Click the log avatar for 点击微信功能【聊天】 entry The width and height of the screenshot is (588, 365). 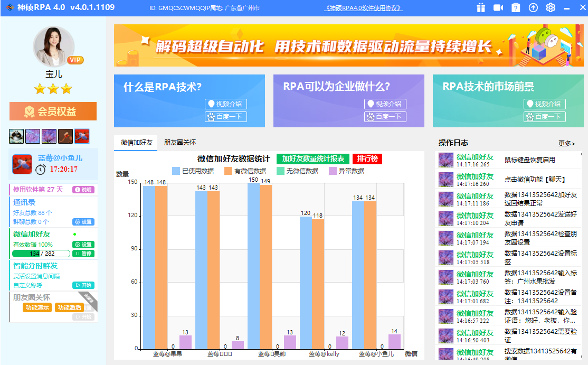coord(446,180)
